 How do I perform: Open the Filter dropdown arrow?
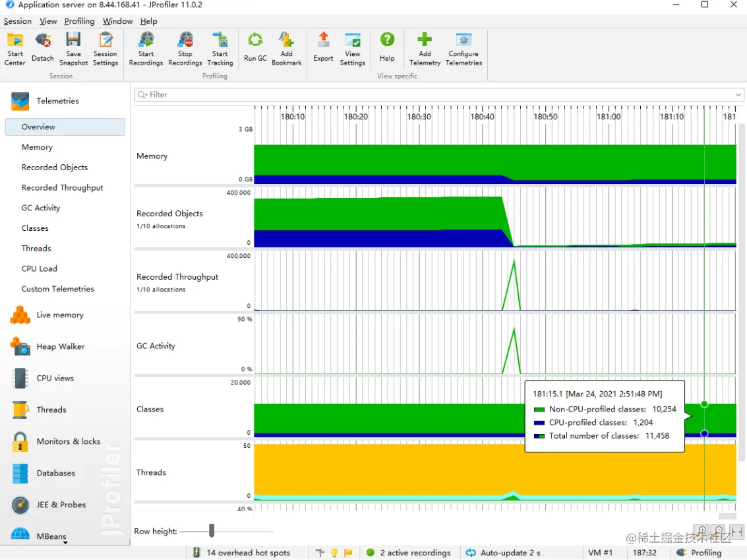pyautogui.click(x=738, y=95)
